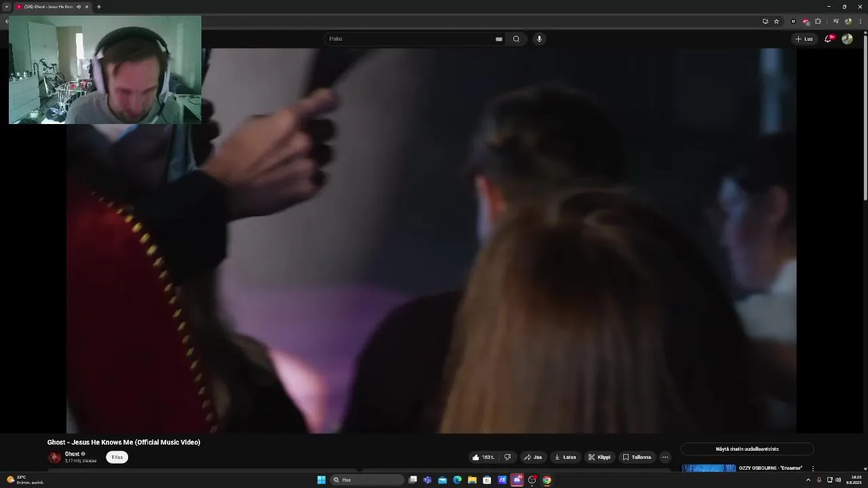The image size is (868, 488).
Task: Show hidden tray icons chevron
Action: tap(808, 480)
